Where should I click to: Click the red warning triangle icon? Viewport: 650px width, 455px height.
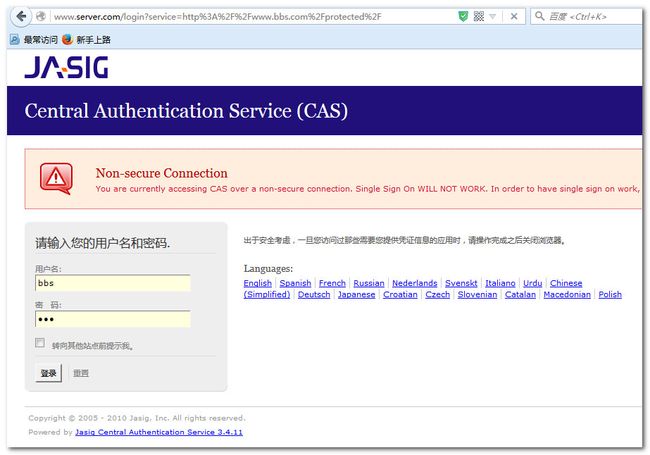coord(56,179)
